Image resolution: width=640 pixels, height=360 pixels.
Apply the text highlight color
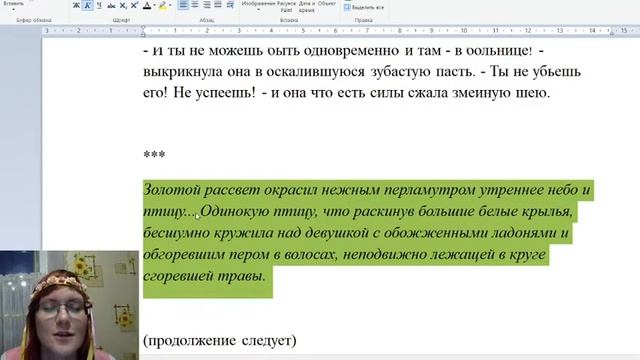click(x=163, y=5)
